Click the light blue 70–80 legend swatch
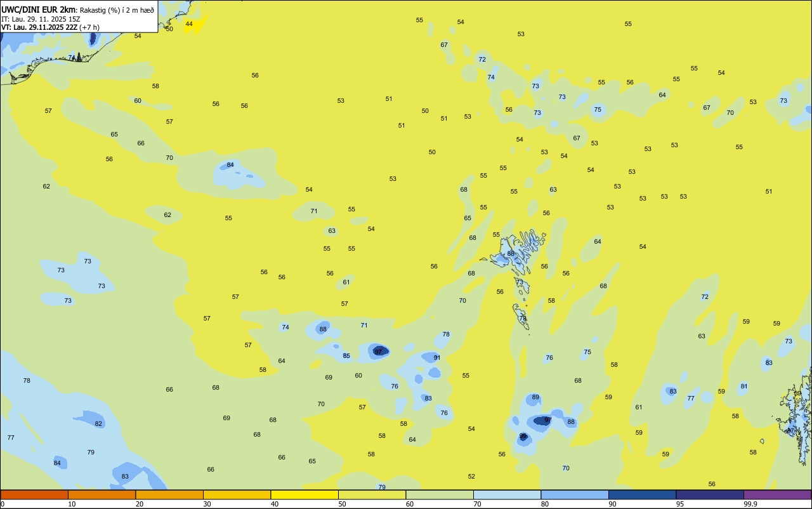This screenshot has height=509, width=812. click(x=507, y=494)
